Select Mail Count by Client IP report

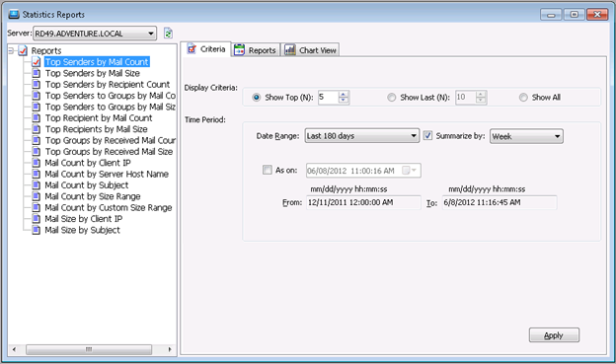88,163
